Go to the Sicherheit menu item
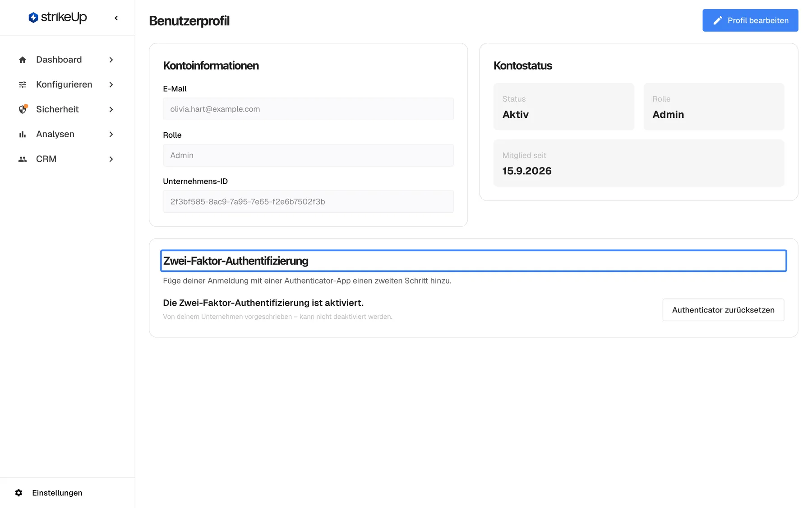This screenshot has width=812, height=508. [67, 109]
